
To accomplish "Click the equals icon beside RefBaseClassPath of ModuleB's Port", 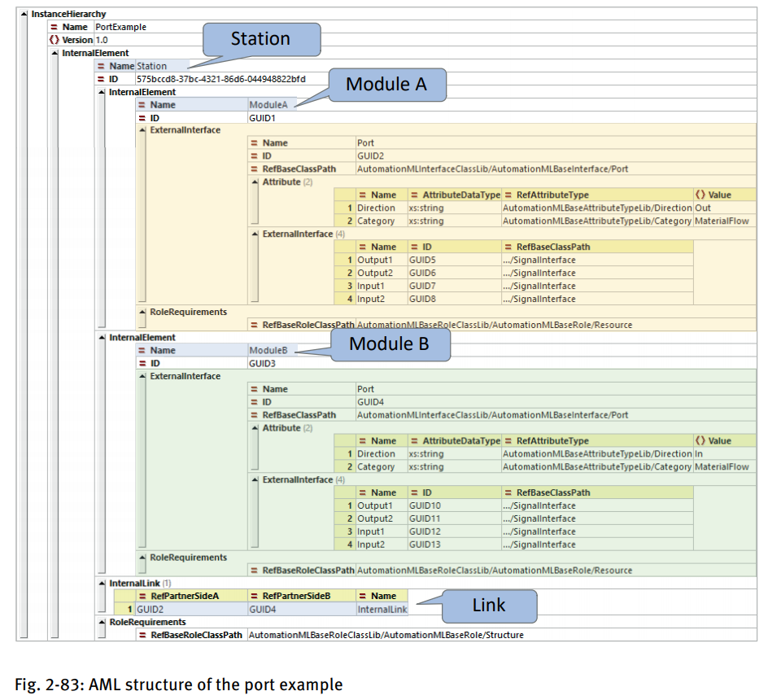I will pyautogui.click(x=254, y=414).
